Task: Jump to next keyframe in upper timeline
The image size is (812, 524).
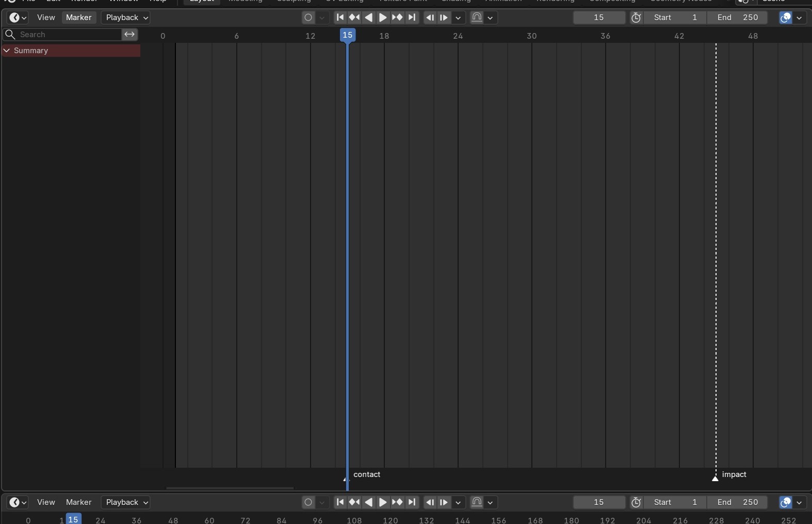Action: click(x=397, y=18)
